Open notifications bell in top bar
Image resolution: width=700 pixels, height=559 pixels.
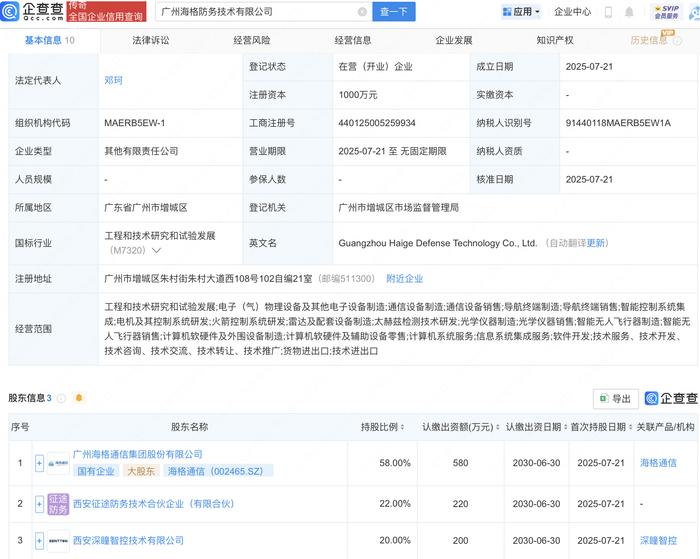click(x=629, y=12)
